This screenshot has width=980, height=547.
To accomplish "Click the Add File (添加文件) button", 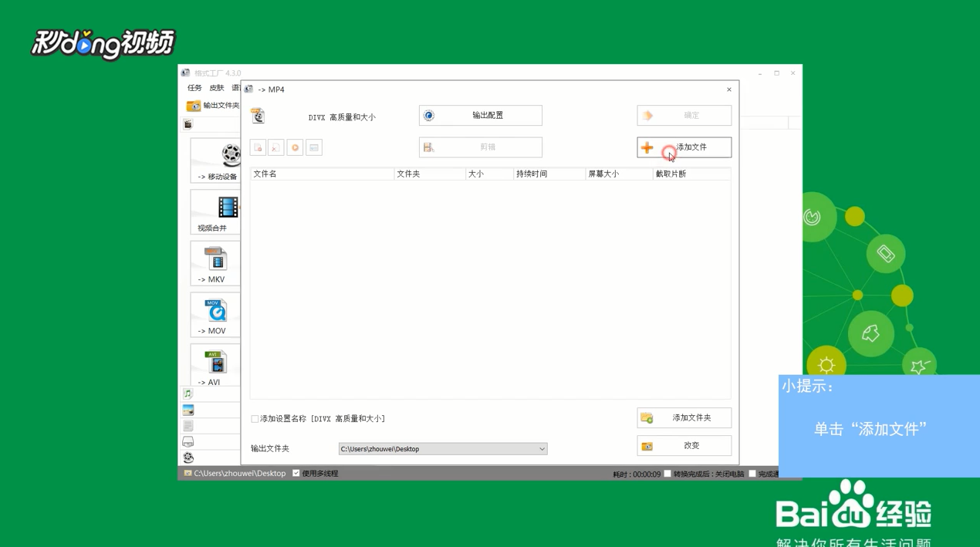I will (684, 147).
